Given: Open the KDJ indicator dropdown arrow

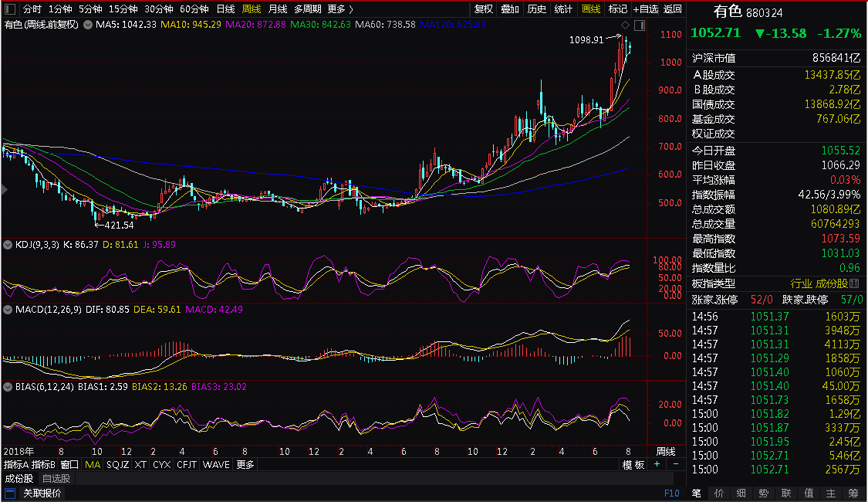Looking at the screenshot, I should 8,245.
